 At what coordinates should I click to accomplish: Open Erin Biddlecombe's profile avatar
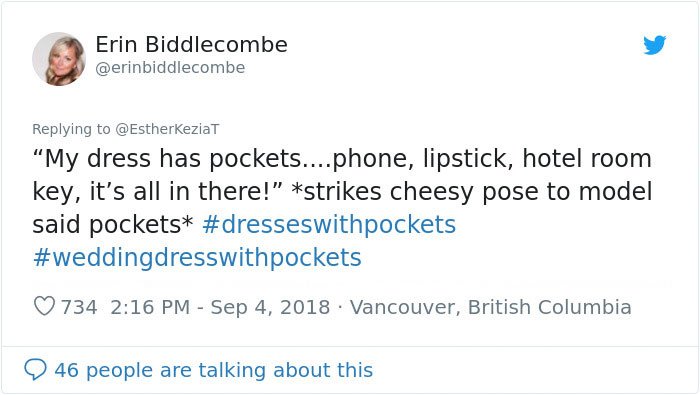(x=59, y=59)
